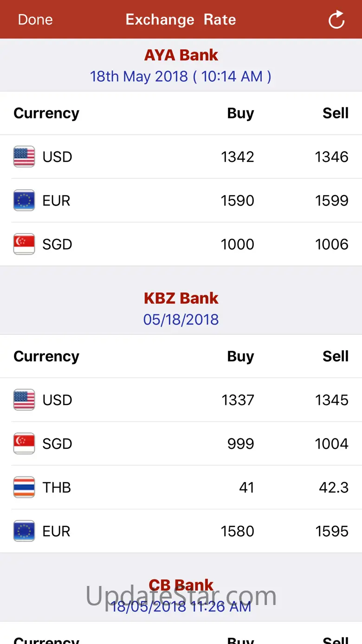Tap the SGD flag under KBZ Bank

pyautogui.click(x=24, y=444)
